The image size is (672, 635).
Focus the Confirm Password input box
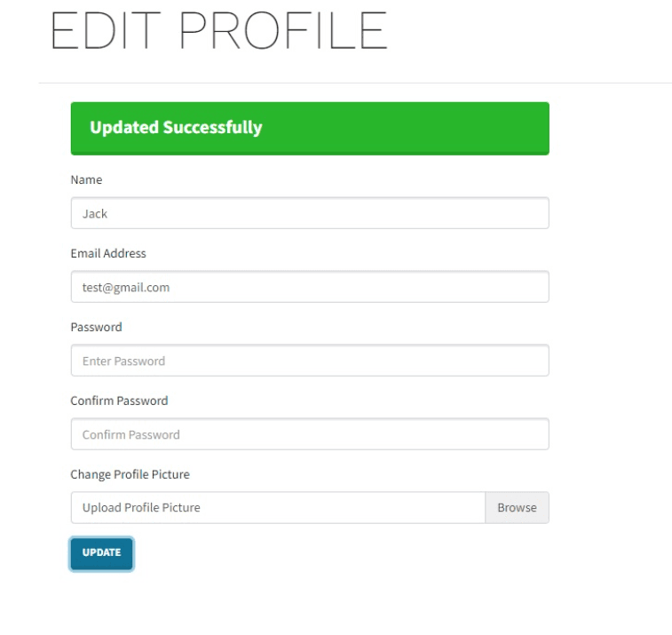(x=309, y=434)
